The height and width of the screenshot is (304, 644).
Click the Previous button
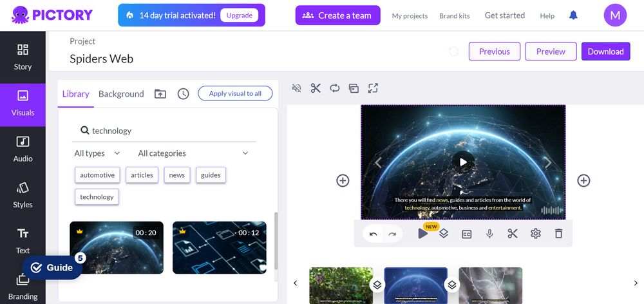point(495,52)
